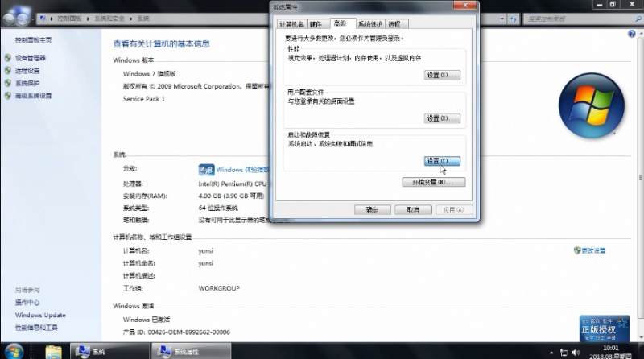Viewport: 644px width, 359px height.
Task: Click the genuine Microsoft software badge
Action: [x=605, y=328]
